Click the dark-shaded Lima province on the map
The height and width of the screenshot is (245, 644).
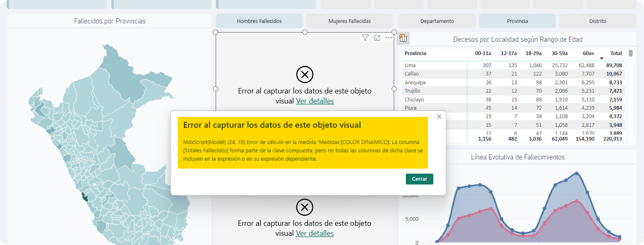click(86, 197)
